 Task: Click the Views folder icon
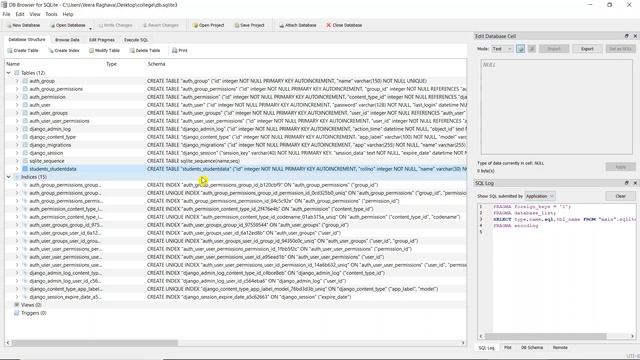pos(17,305)
